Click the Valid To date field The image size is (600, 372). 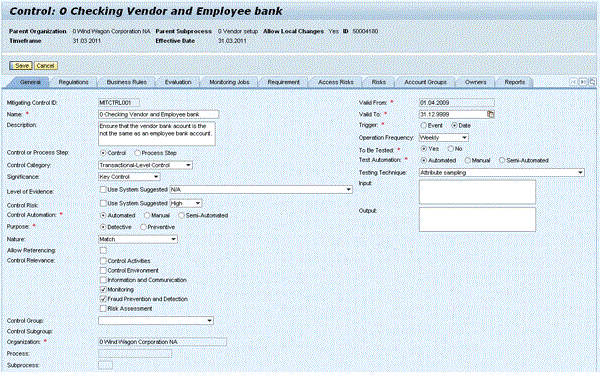pyautogui.click(x=453, y=114)
